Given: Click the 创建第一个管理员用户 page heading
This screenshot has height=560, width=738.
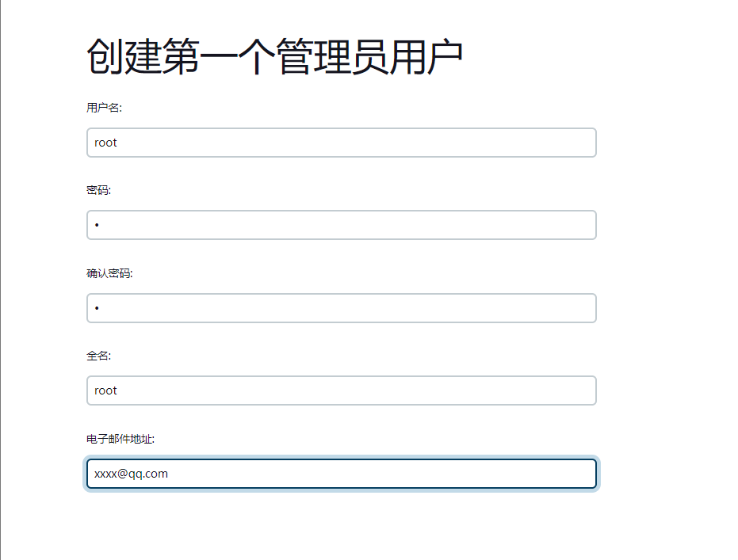Looking at the screenshot, I should (x=274, y=57).
